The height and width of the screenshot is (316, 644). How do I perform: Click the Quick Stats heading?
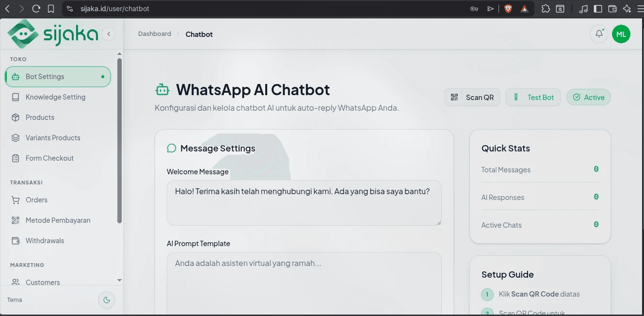pyautogui.click(x=506, y=149)
